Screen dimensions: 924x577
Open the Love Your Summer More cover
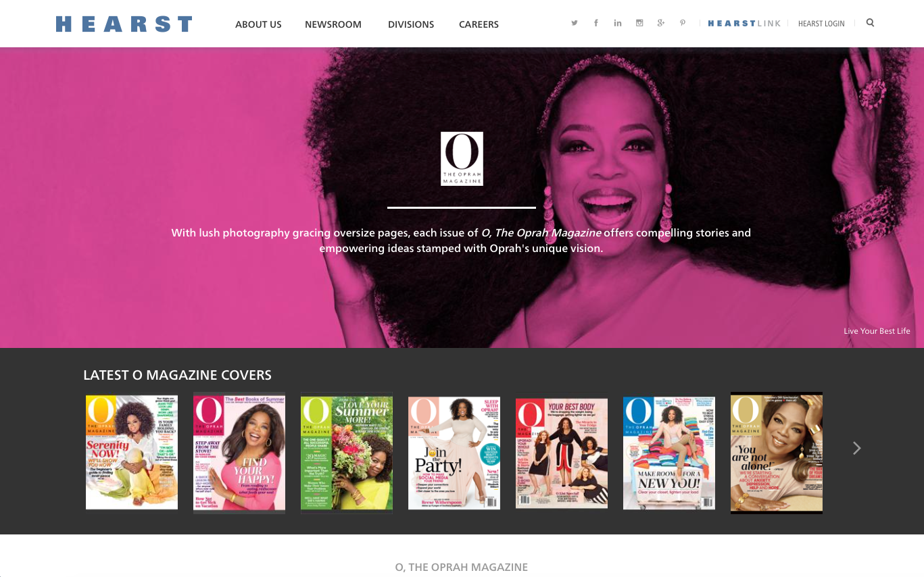tap(347, 453)
